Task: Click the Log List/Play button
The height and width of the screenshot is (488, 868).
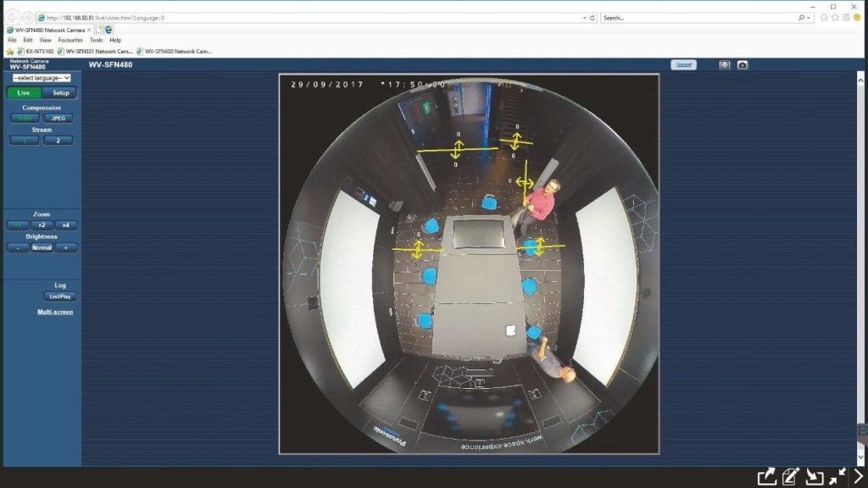Action: pos(59,297)
